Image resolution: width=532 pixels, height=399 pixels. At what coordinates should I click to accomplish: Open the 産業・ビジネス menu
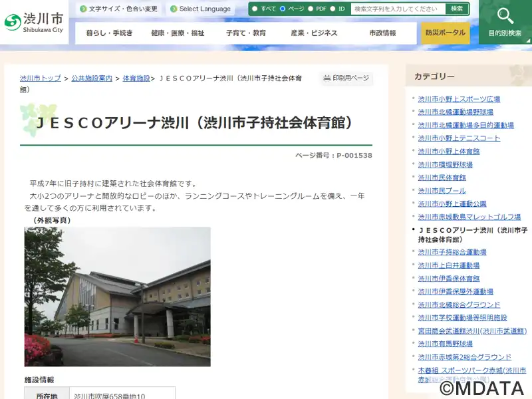pos(314,33)
